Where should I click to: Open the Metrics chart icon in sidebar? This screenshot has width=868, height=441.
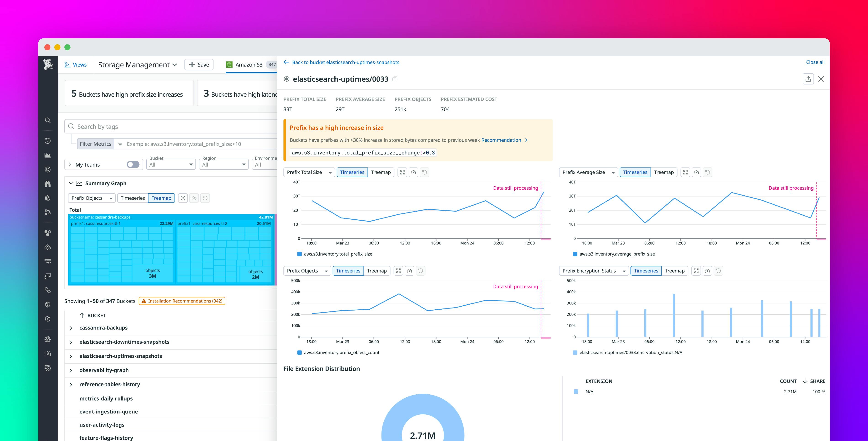click(x=48, y=155)
